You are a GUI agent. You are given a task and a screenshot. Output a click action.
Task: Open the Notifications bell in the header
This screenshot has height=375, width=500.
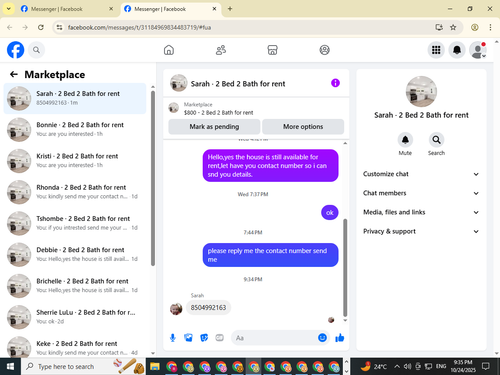point(457,50)
